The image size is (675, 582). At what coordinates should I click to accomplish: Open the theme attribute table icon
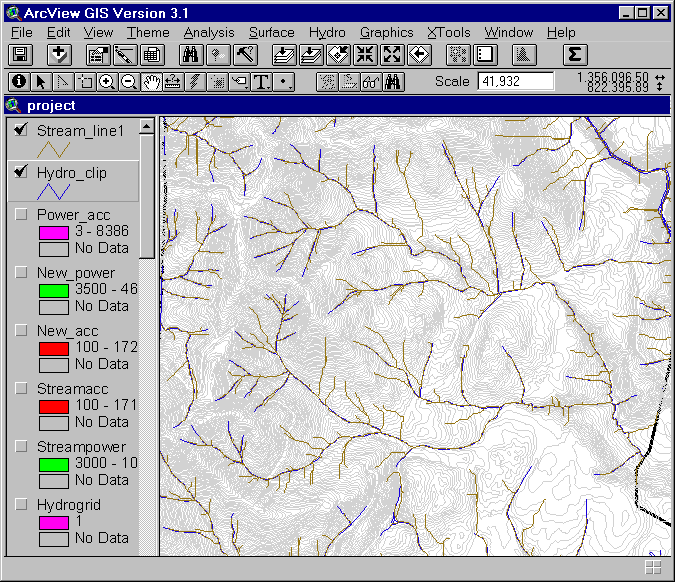(152, 55)
